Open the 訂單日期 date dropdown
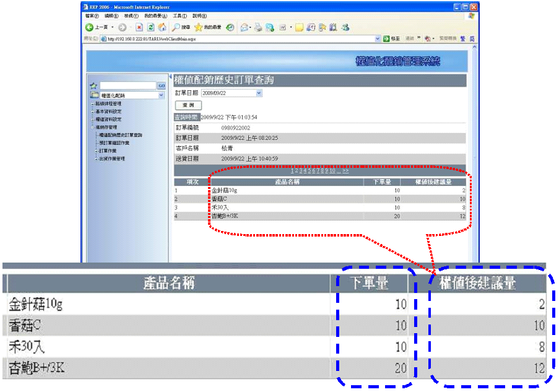The height and width of the screenshot is (392, 559). click(x=259, y=93)
